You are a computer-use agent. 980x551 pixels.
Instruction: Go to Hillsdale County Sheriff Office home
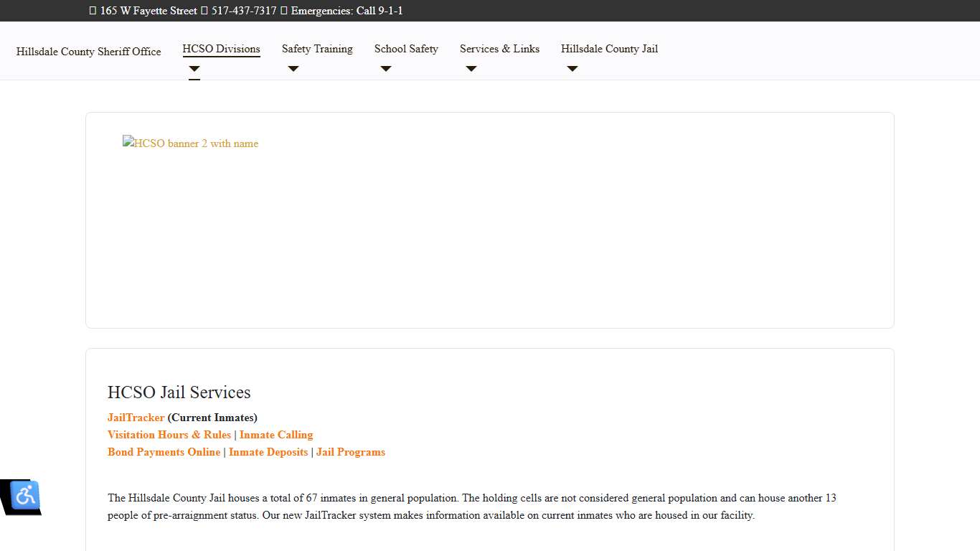(x=89, y=52)
